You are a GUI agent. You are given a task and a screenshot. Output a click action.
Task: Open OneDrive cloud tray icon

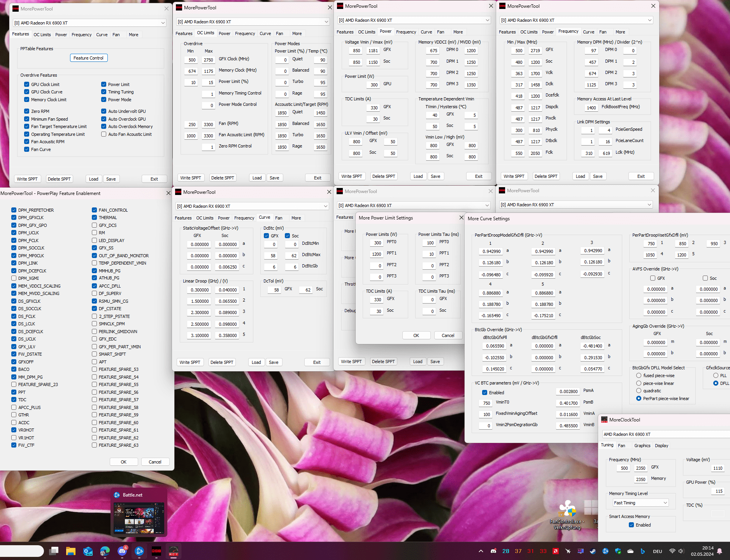630,551
